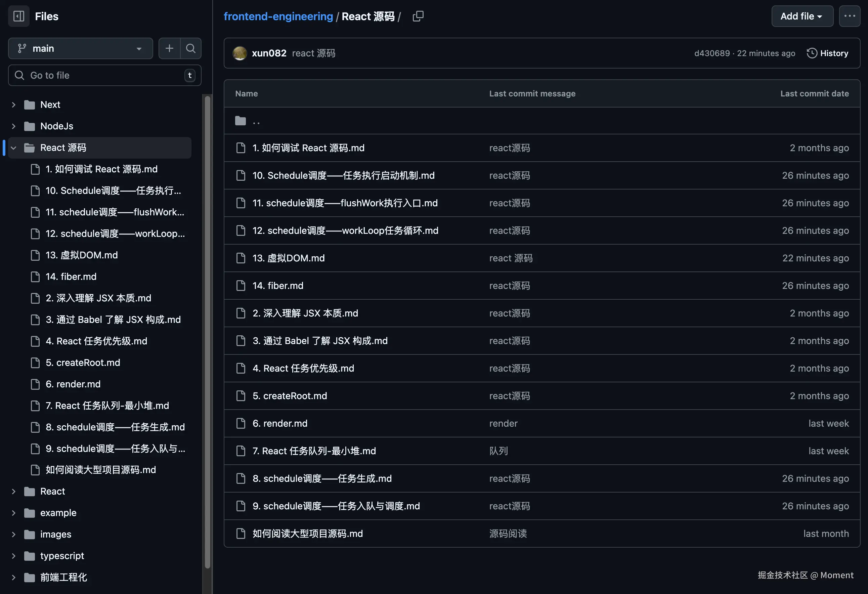
Task: Copy the React 源码 path with copy icon
Action: [x=418, y=16]
